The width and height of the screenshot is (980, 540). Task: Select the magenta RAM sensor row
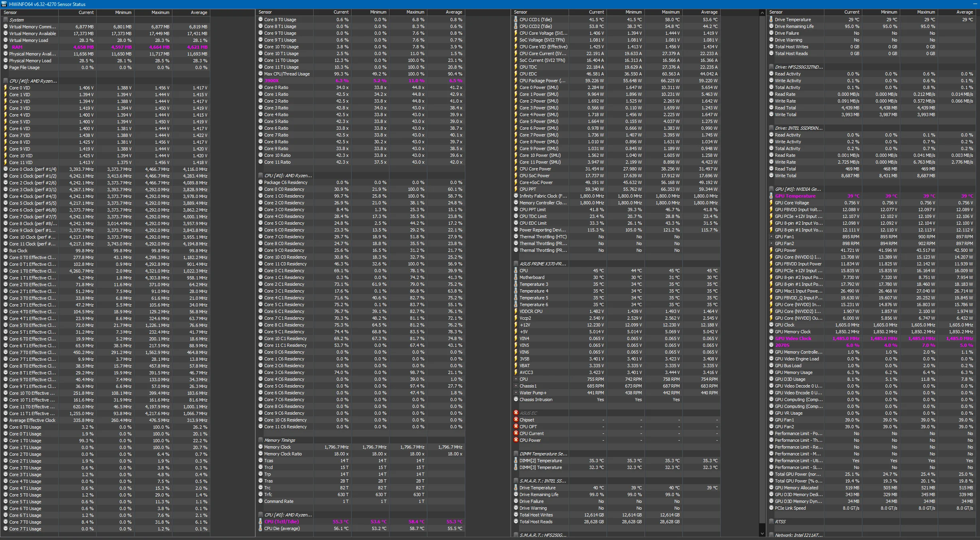(105, 47)
